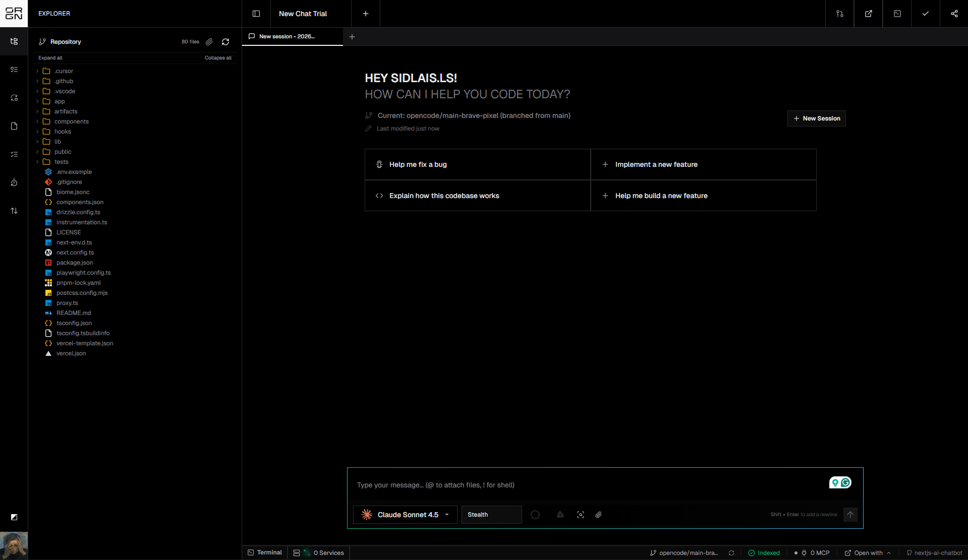968x560 pixels.
Task: Click 'Explain how this codebase works'
Action: click(x=444, y=196)
